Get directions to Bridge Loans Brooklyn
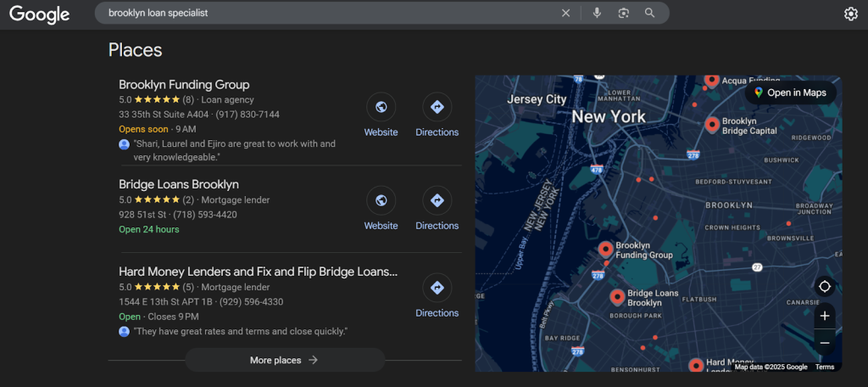 [437, 200]
